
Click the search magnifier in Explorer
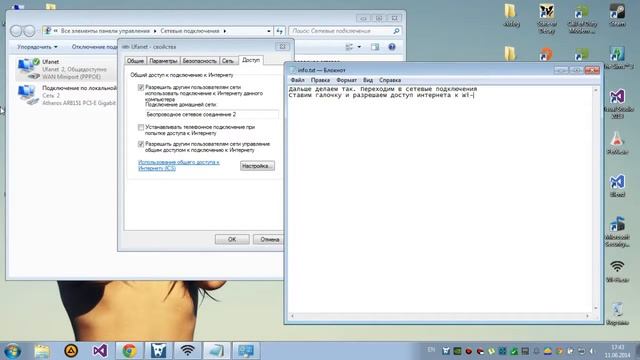point(396,31)
